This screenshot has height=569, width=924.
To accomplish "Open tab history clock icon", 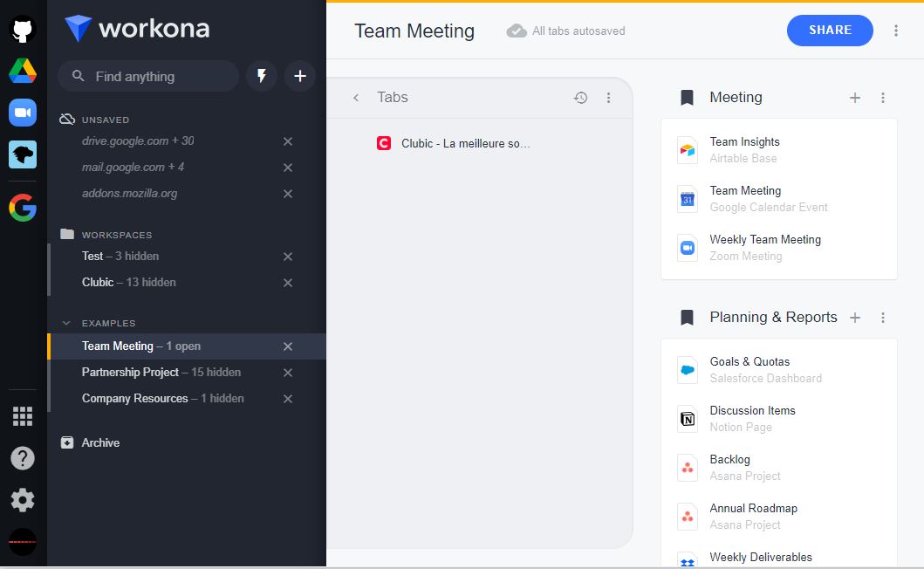I will coord(580,97).
